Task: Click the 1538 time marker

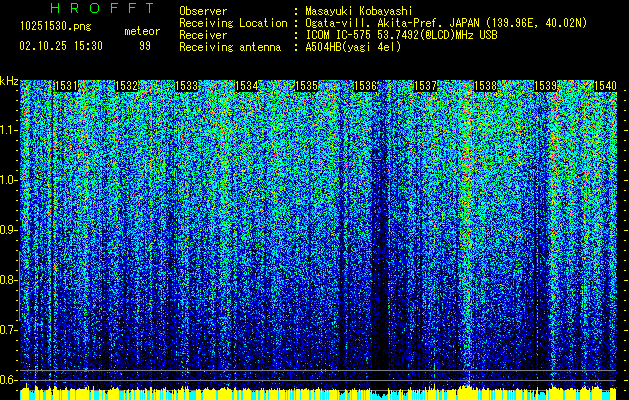Action: [x=485, y=86]
